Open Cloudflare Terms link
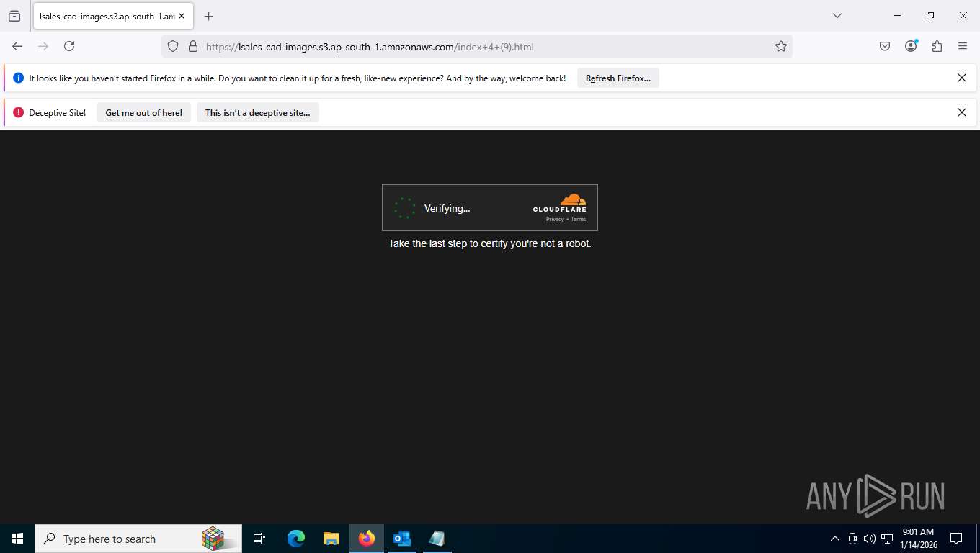 [579, 219]
